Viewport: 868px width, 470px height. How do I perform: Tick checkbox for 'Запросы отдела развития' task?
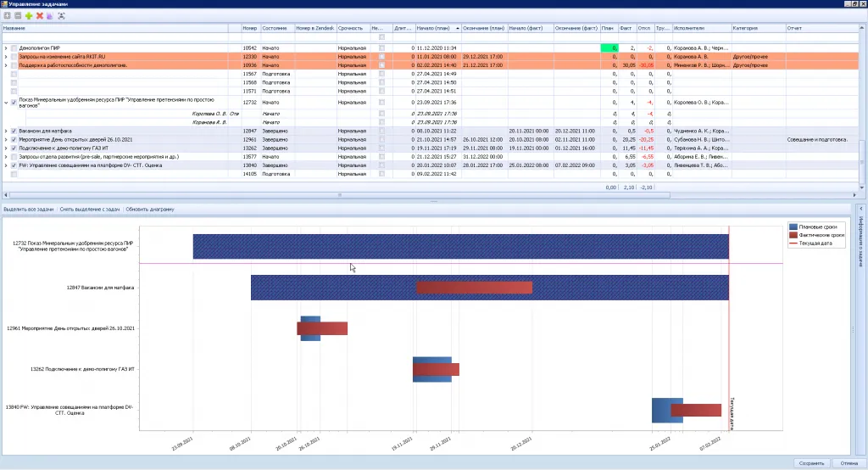point(14,157)
